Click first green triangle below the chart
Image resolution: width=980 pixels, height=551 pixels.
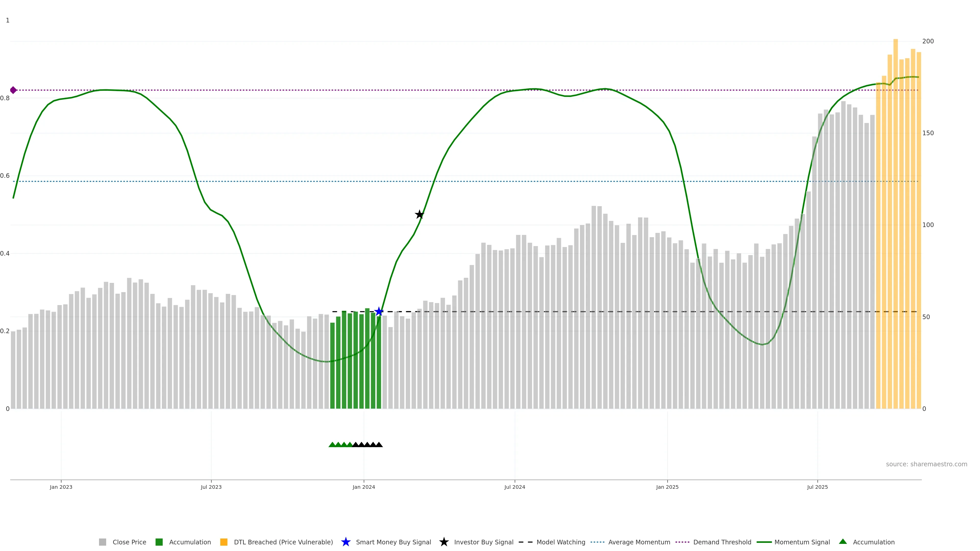pos(332,445)
